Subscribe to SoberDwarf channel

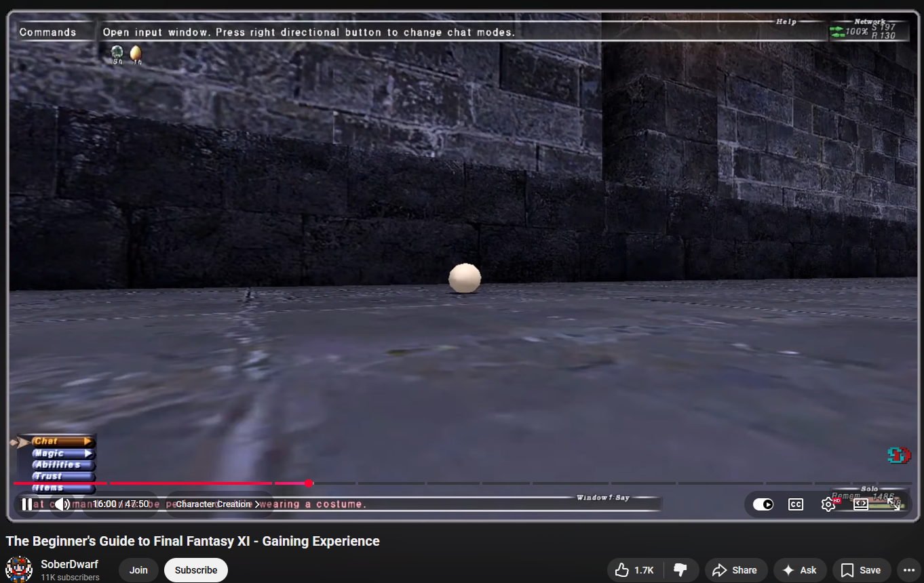196,570
